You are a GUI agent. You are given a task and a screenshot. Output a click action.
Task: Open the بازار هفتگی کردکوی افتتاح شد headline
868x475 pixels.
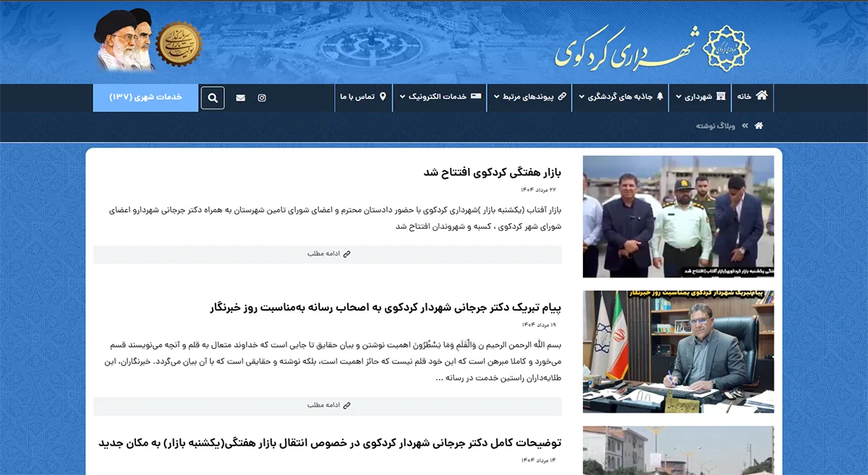coord(492,172)
